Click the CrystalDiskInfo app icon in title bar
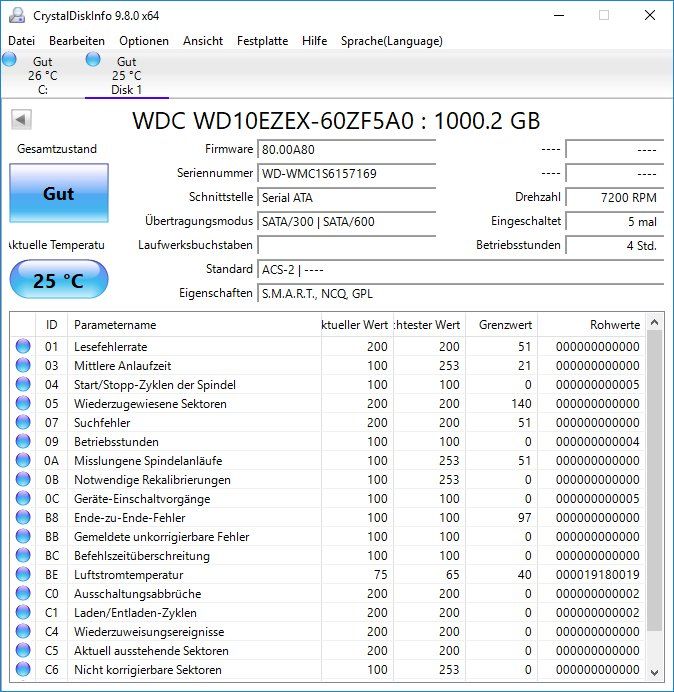674x692 pixels. [x=17, y=15]
